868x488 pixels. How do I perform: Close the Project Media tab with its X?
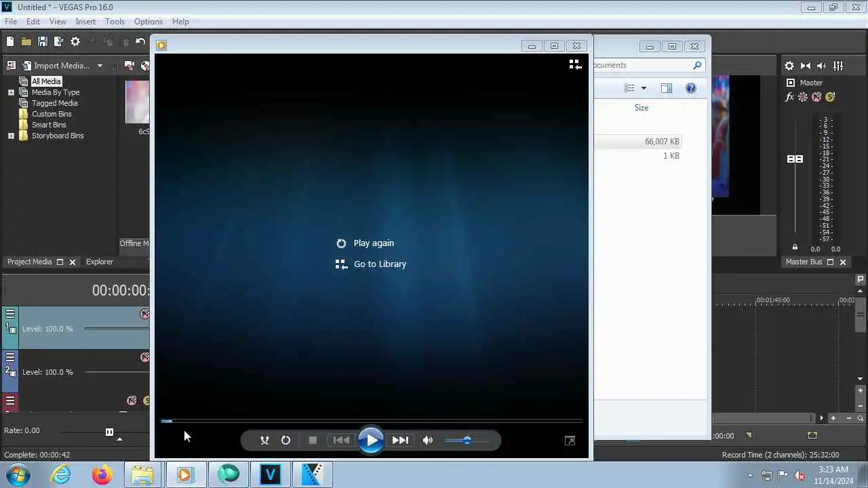click(x=72, y=262)
